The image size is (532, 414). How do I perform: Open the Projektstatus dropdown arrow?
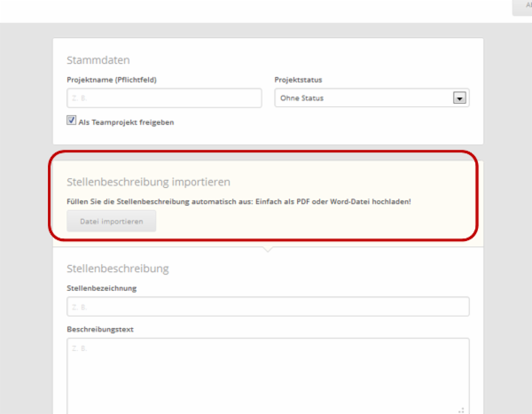tap(459, 98)
